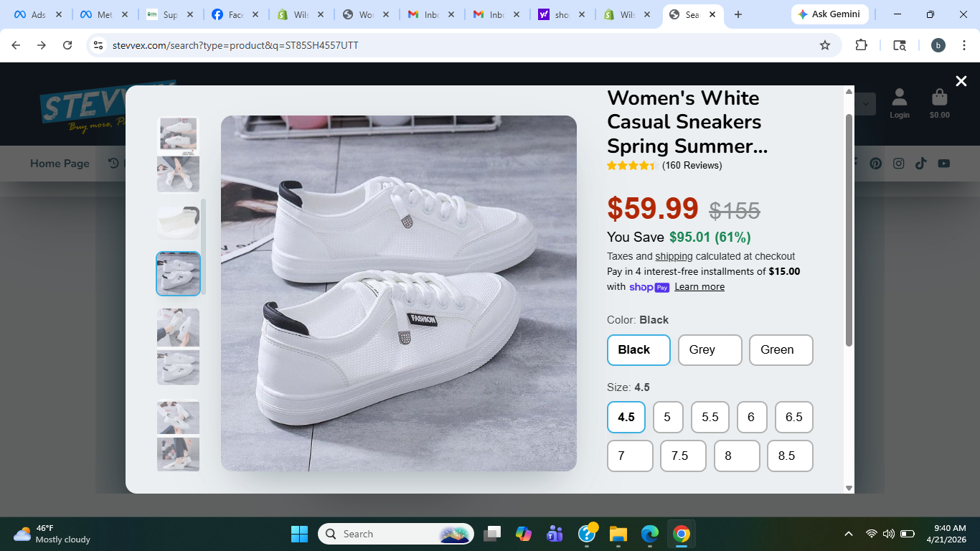Expand the dimmed header dropdown chevron

coord(866,104)
